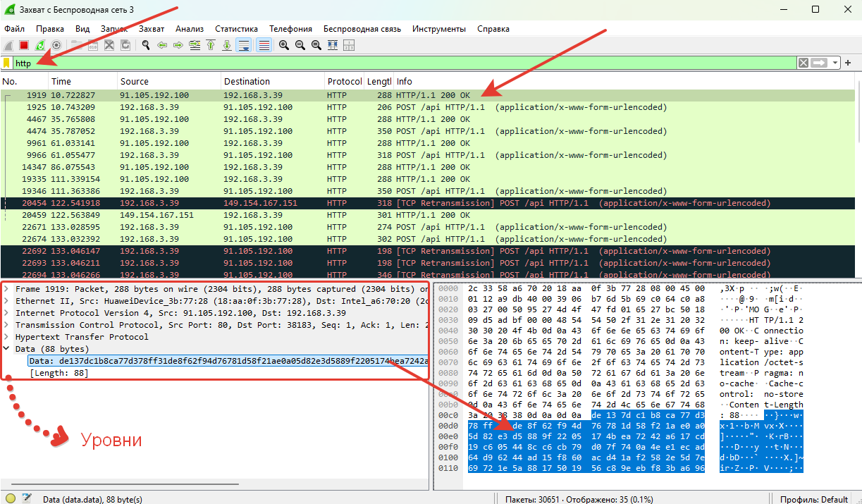Sort by the Protocol column header
This screenshot has width=862, height=504.
pos(344,81)
